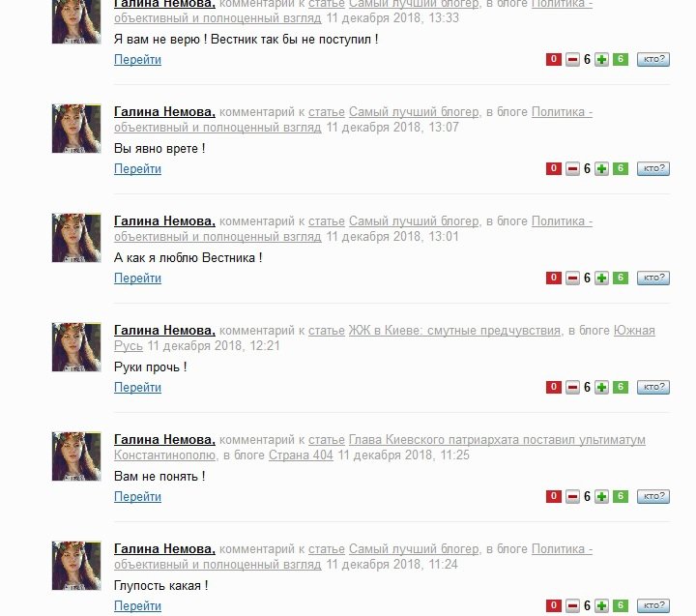Viewport: 696px width, 616px height.
Task: Follow "Перейти" link under "А как я люблю Вестника"
Action: (137, 278)
